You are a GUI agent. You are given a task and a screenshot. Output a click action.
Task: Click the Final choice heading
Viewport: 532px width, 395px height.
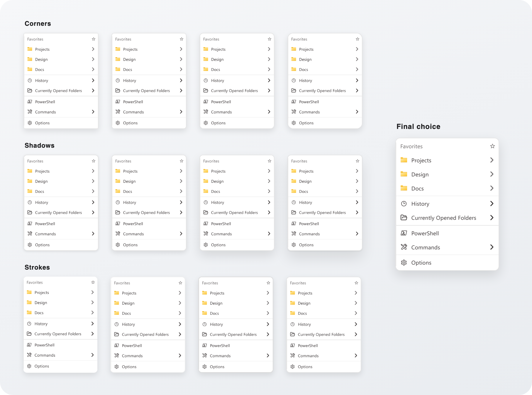(x=419, y=127)
